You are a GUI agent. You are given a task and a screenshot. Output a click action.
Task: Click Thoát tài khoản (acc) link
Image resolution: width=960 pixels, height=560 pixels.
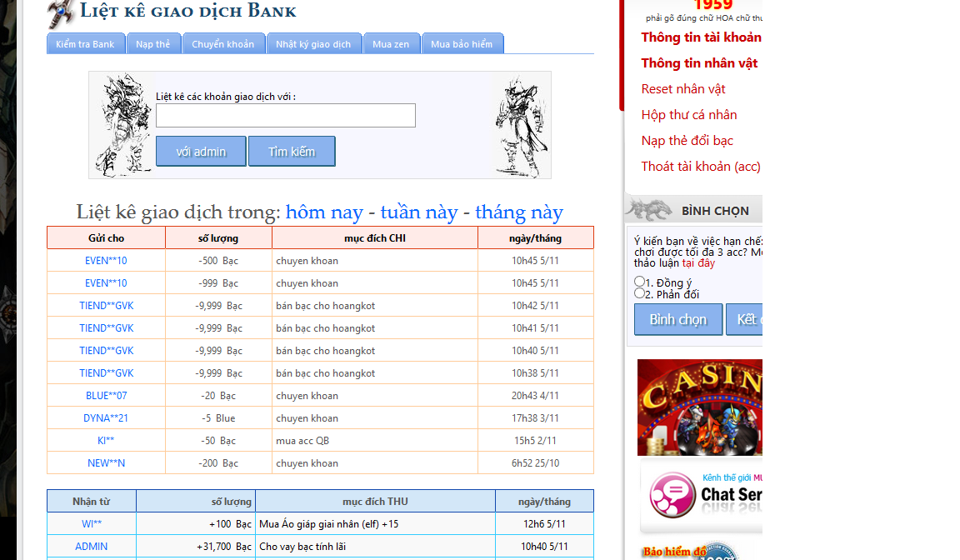(700, 167)
